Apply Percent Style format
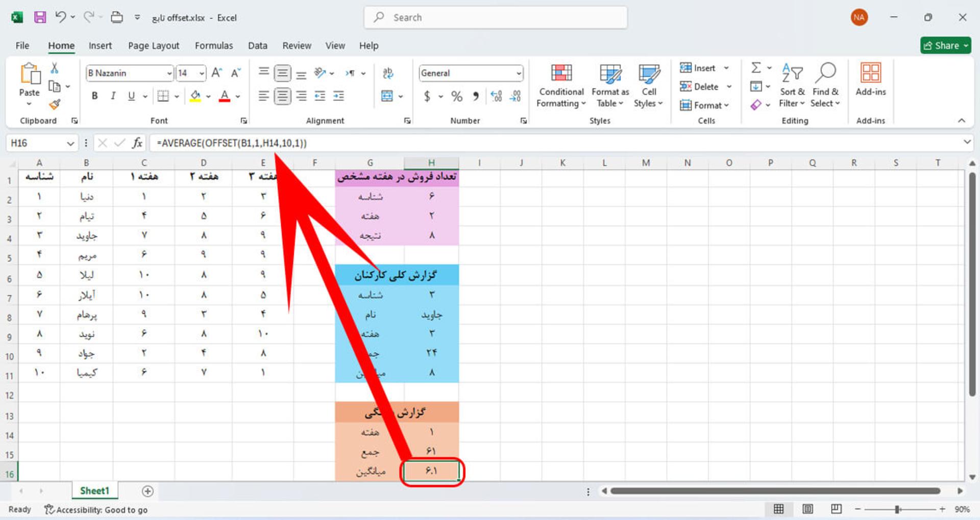This screenshot has width=980, height=520. pos(456,96)
